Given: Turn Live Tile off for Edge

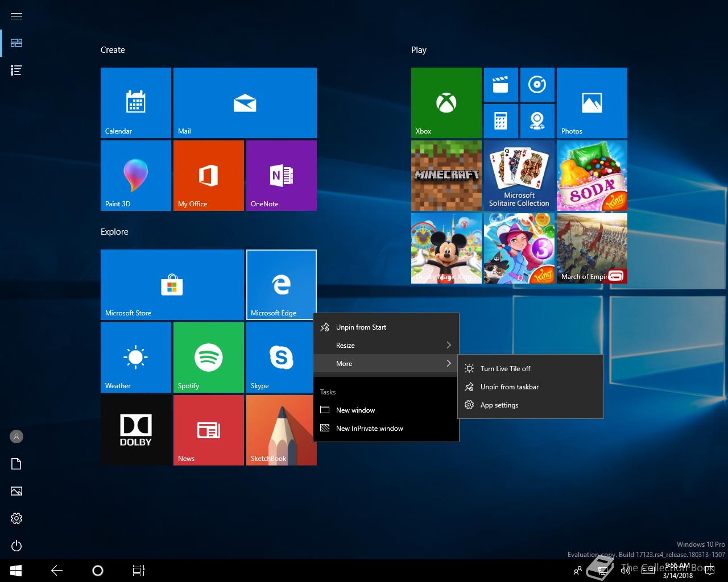Looking at the screenshot, I should tap(505, 369).
